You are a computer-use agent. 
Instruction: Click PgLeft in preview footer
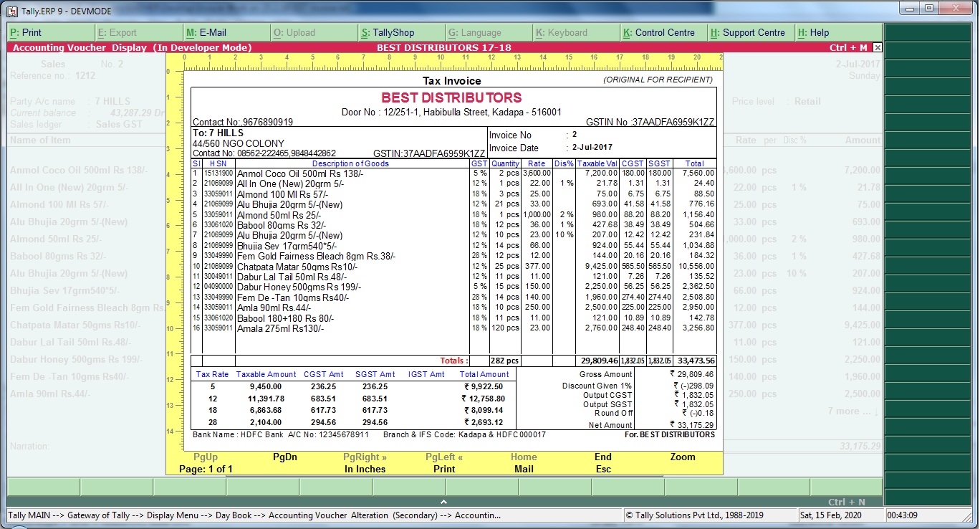444,457
